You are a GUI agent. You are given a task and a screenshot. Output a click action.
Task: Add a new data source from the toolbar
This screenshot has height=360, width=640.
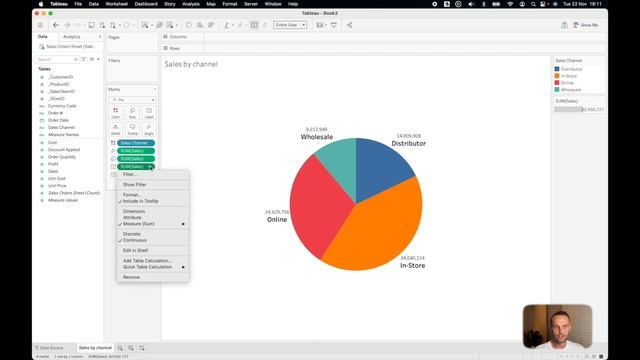tap(102, 25)
